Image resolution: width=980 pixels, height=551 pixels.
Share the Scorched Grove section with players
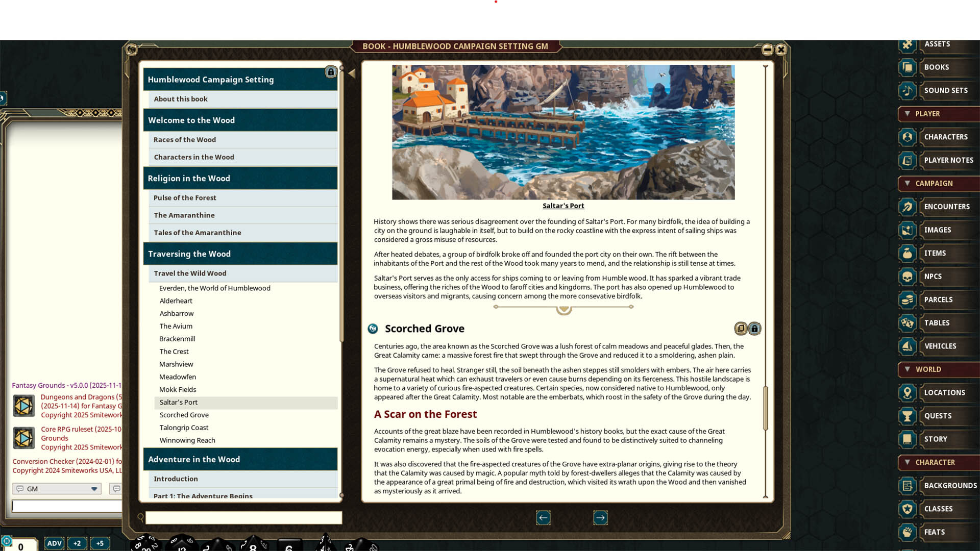[741, 329]
